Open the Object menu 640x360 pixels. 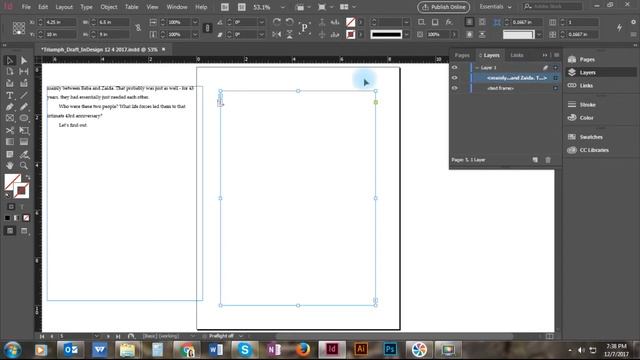(109, 7)
